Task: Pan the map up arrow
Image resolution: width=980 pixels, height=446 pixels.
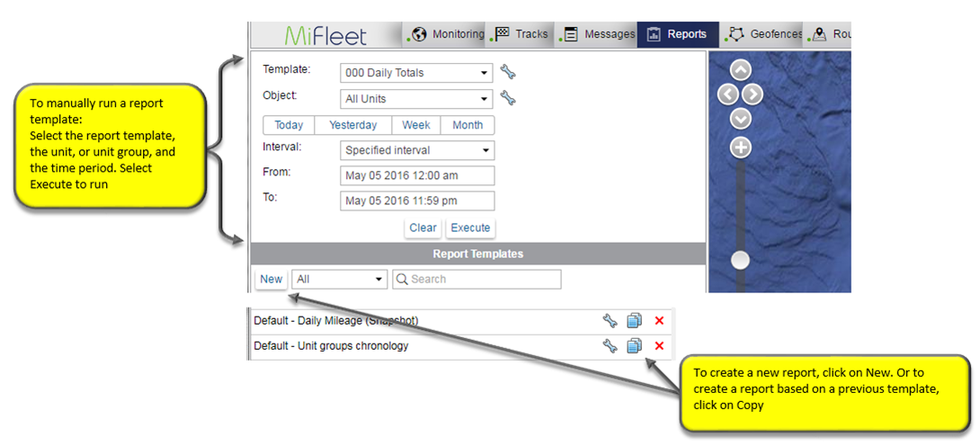Action: (x=740, y=70)
